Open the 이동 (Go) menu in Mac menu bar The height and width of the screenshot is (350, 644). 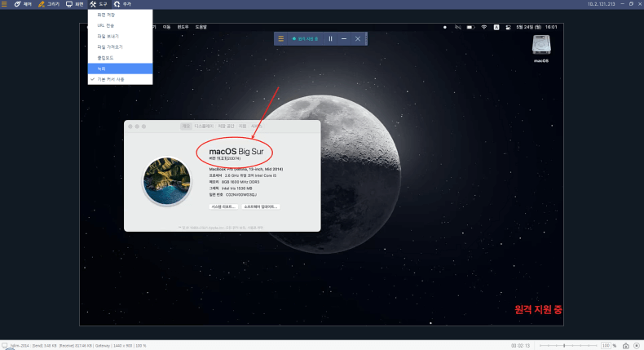[x=166, y=27]
